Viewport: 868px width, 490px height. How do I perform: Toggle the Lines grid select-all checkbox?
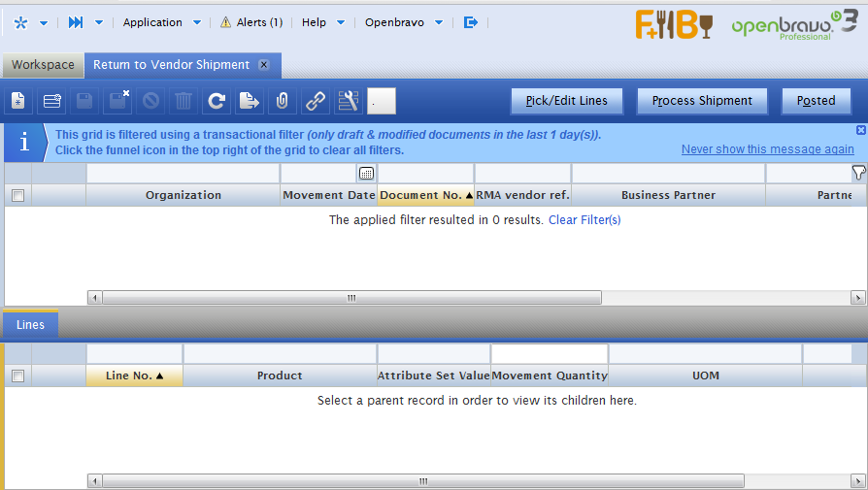coord(18,376)
